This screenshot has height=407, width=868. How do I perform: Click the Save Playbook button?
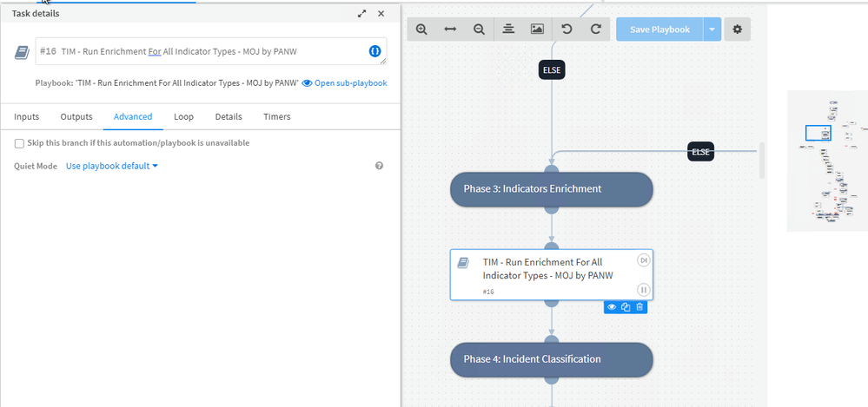point(659,30)
